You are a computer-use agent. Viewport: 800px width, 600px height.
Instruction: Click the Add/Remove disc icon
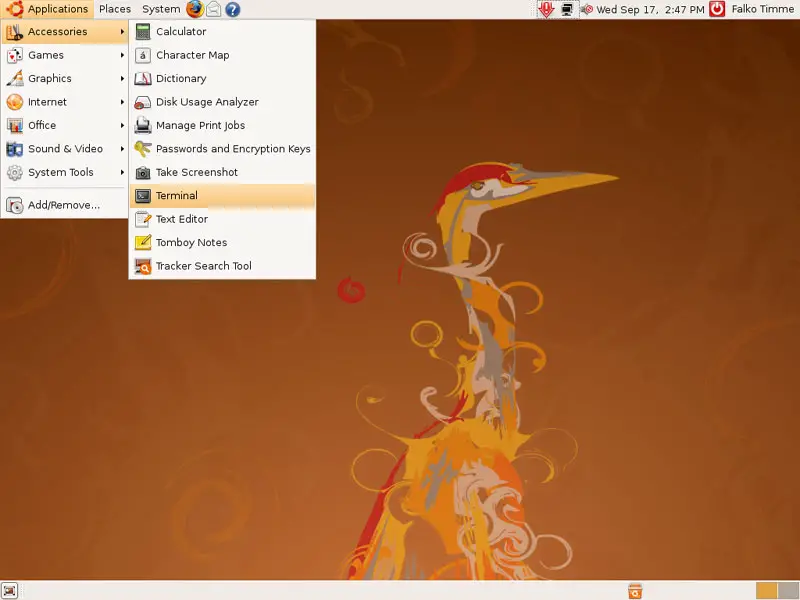tap(14, 205)
